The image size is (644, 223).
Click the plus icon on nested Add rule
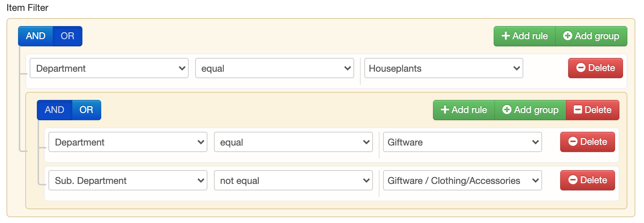click(x=445, y=110)
